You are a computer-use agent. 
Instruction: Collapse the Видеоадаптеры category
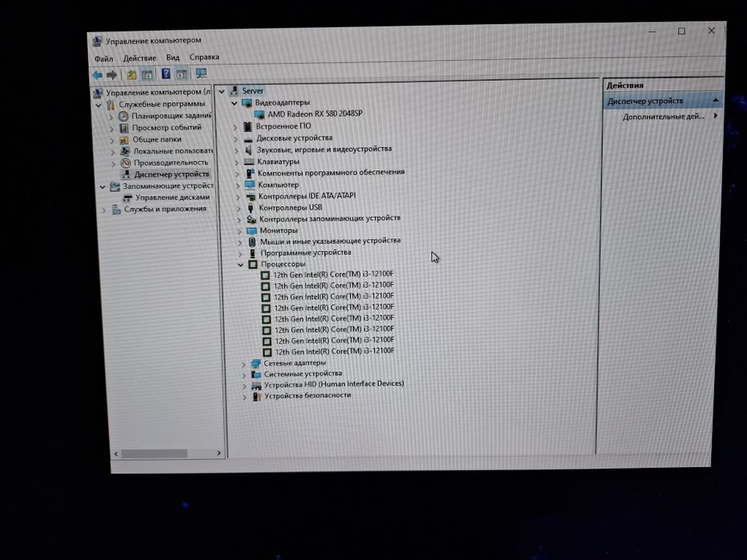tap(235, 103)
